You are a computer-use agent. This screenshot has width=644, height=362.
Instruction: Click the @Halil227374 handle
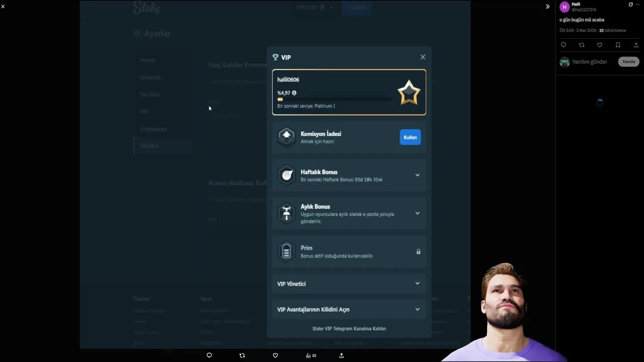pyautogui.click(x=584, y=10)
